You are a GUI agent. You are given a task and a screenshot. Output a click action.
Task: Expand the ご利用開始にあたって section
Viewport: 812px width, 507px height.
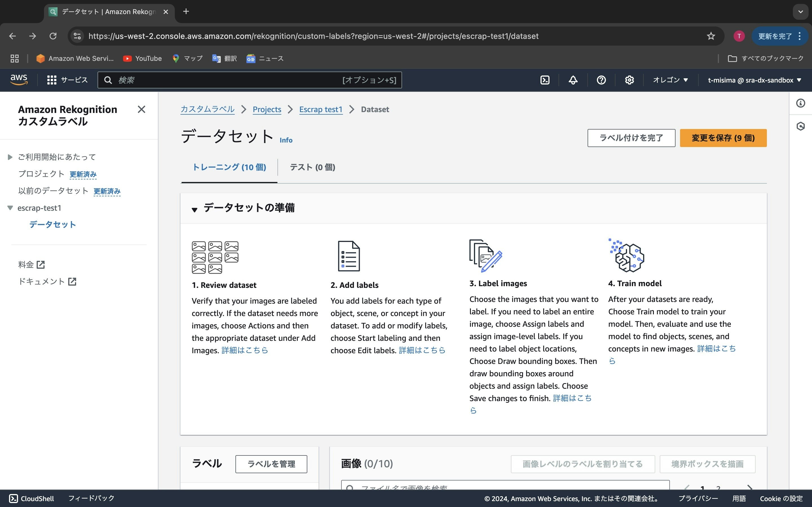(x=10, y=157)
